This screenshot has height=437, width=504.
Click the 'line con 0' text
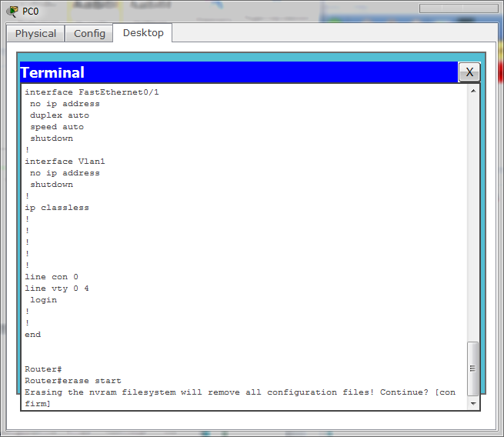(x=52, y=277)
